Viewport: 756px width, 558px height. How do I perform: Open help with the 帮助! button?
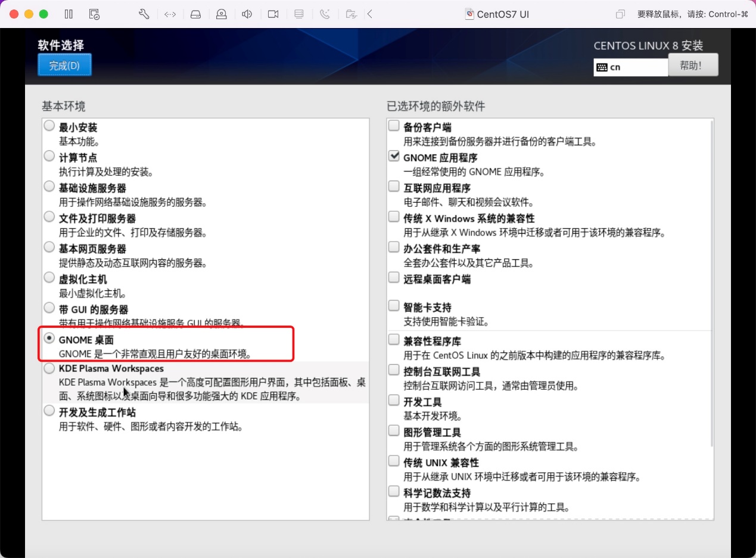point(693,66)
